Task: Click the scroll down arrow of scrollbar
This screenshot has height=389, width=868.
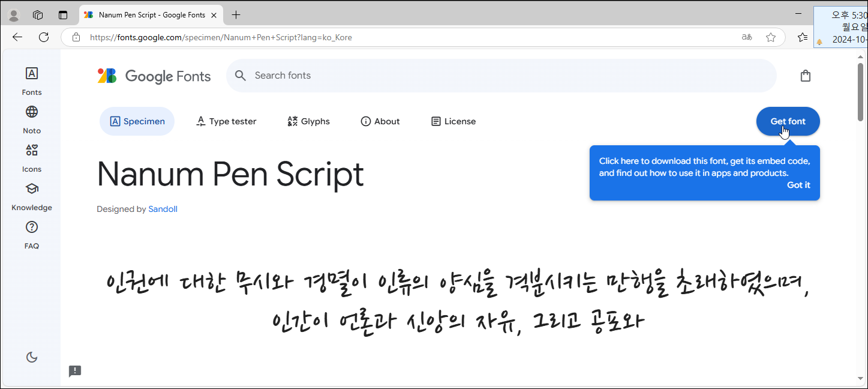Action: (860, 379)
